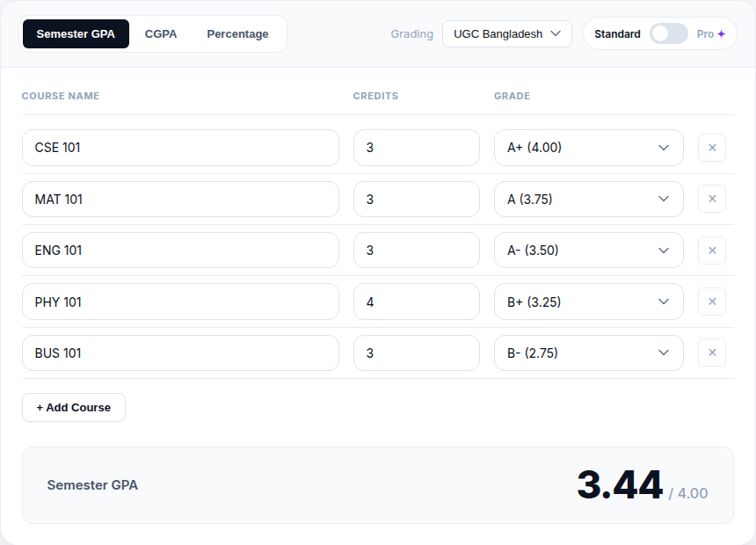The width and height of the screenshot is (756, 545).
Task: Switch to the Semester GPA tab
Action: tap(76, 33)
